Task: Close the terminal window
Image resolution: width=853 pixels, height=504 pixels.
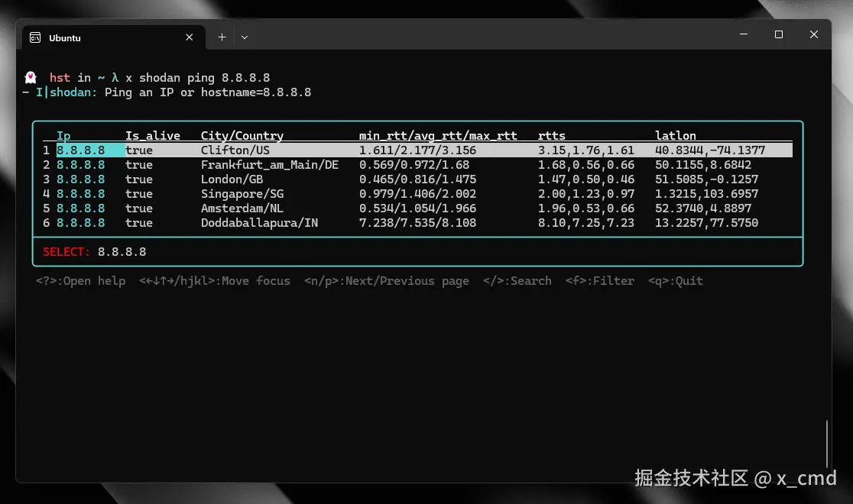Action: click(813, 34)
